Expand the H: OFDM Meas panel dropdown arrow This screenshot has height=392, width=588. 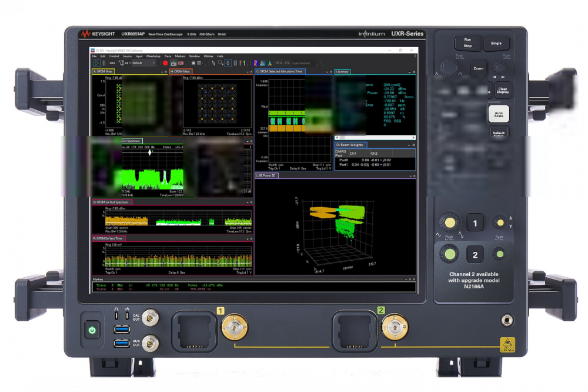pyautogui.click(x=248, y=72)
